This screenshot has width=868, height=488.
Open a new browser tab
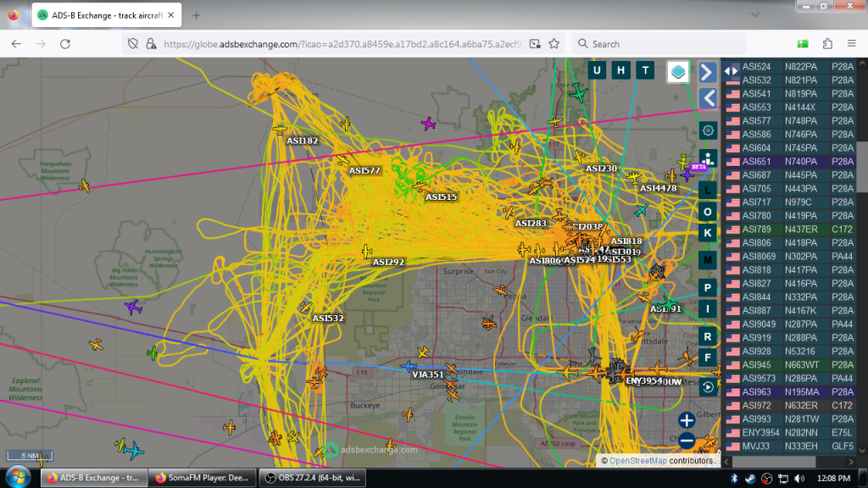click(196, 15)
